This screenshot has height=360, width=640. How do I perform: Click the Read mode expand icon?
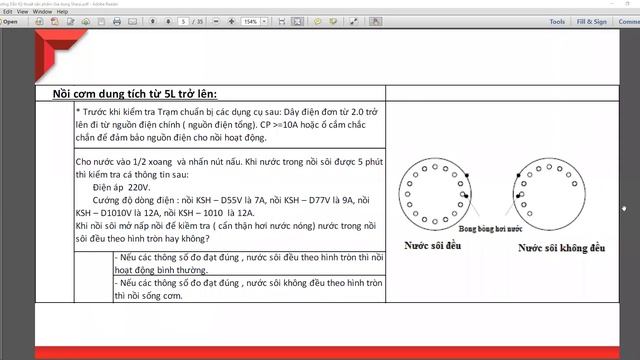click(x=353, y=21)
